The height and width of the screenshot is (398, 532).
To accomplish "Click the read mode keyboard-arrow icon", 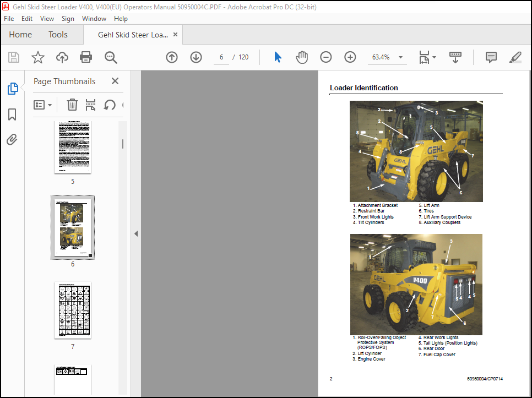I will click(455, 57).
